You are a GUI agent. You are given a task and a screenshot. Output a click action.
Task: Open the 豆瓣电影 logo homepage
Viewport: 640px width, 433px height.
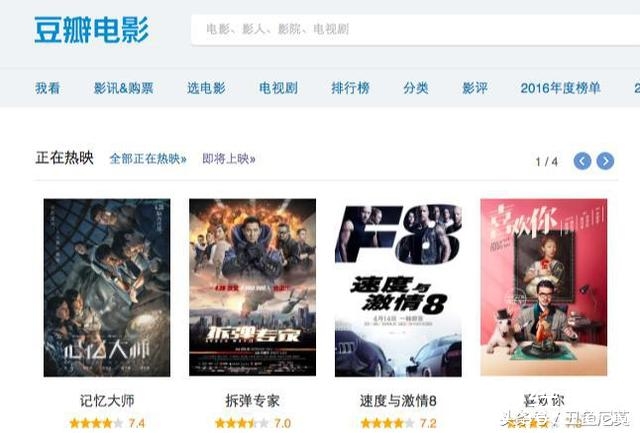tap(91, 30)
